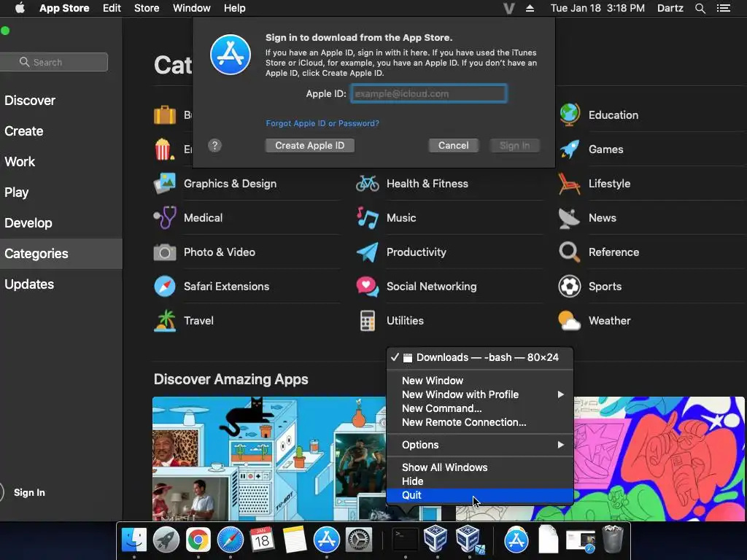This screenshot has width=747, height=560.
Task: Open System Preferences gear in Dock
Action: pyautogui.click(x=358, y=540)
